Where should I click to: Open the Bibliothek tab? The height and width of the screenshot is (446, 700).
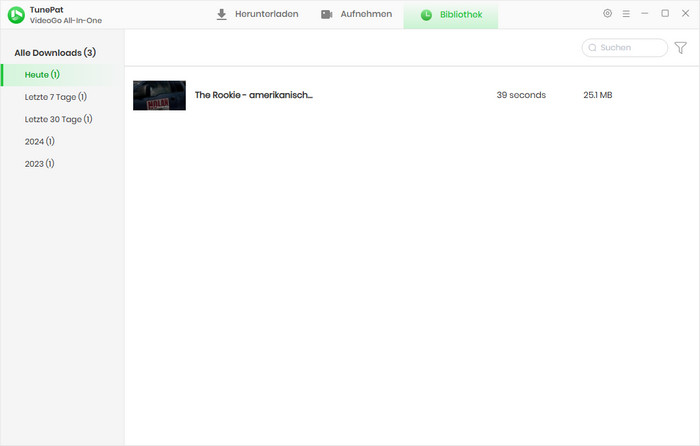451,15
